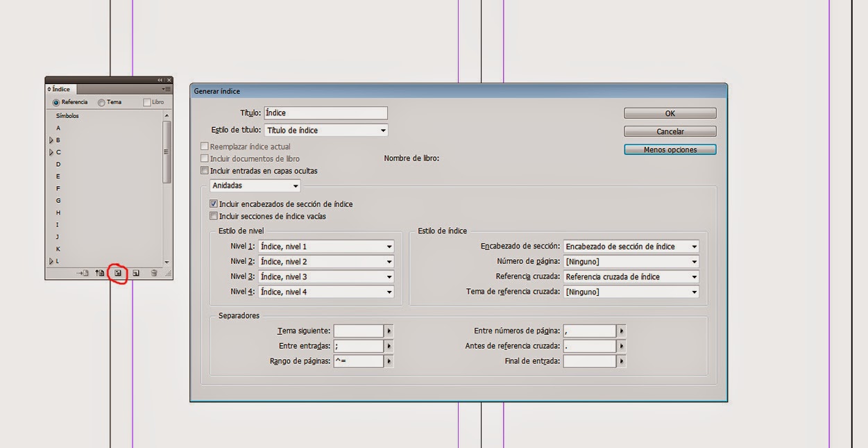Uncheck Incluir encabezados de sección de índice
The image size is (868, 448).
[213, 204]
